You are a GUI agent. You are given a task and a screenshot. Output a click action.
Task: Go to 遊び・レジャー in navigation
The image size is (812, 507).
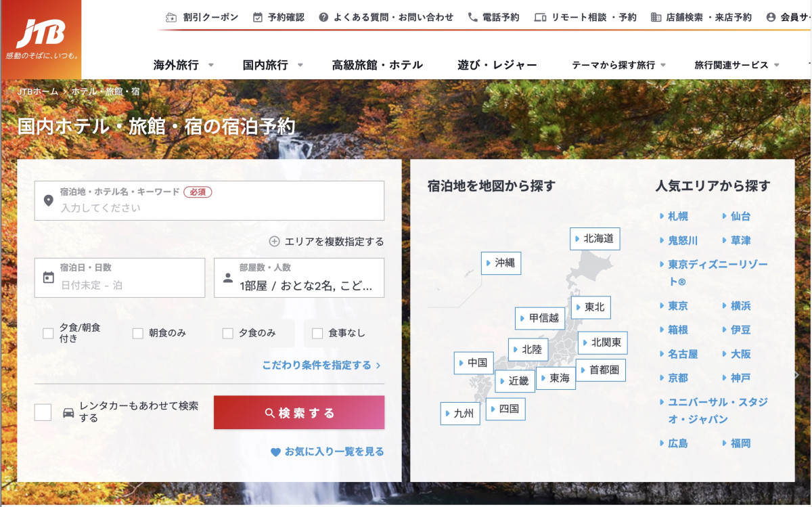[497, 65]
